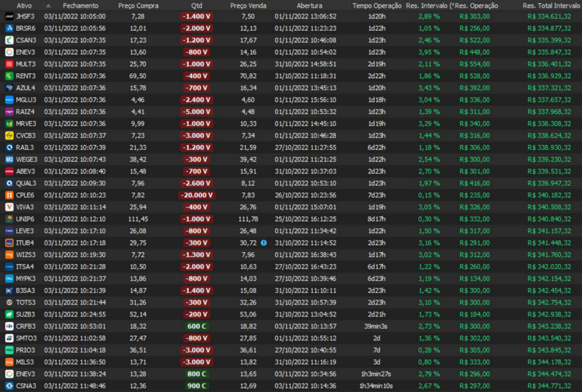Select the PRIO3 row ticker name
This screenshot has height=392, width=582.
pos(25,350)
